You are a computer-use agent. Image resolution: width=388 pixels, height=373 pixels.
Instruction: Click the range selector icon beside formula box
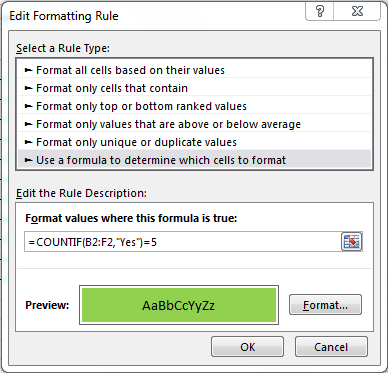pyautogui.click(x=352, y=241)
